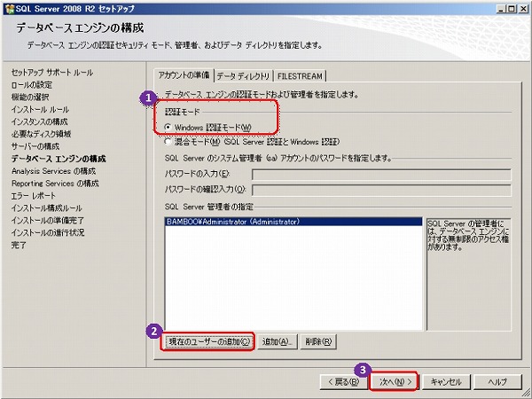Close the SQL Server setup window
Image resolution: width=532 pixels, height=399 pixels.
pos(523,9)
